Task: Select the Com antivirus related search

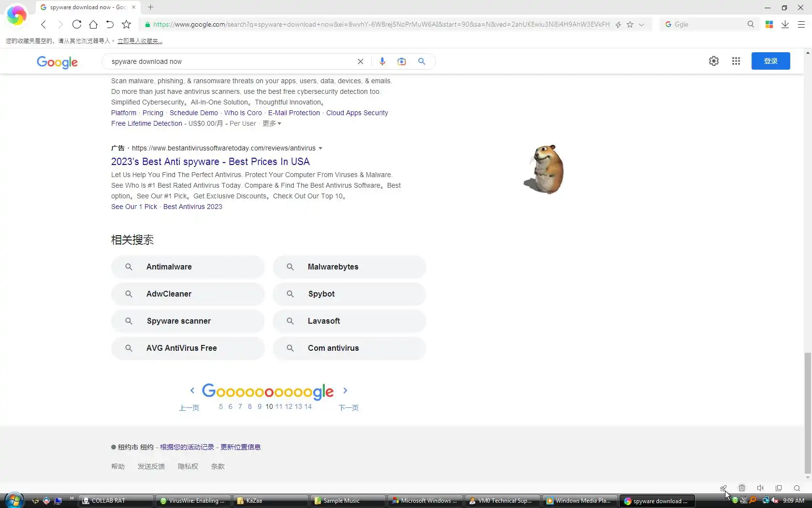Action: point(349,348)
